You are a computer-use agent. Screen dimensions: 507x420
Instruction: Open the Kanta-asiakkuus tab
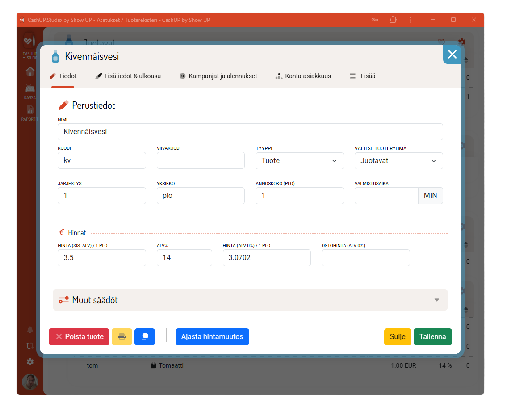pos(303,76)
